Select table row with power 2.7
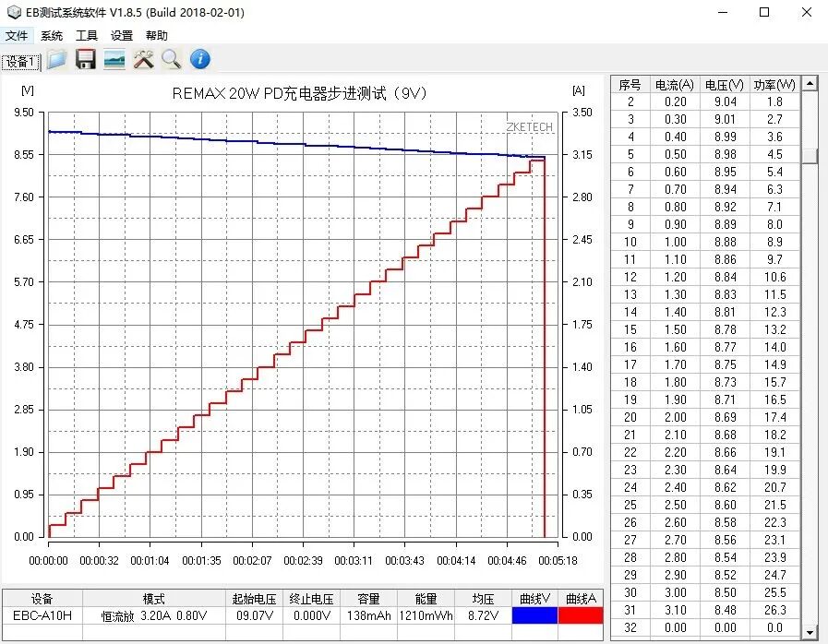 point(705,119)
